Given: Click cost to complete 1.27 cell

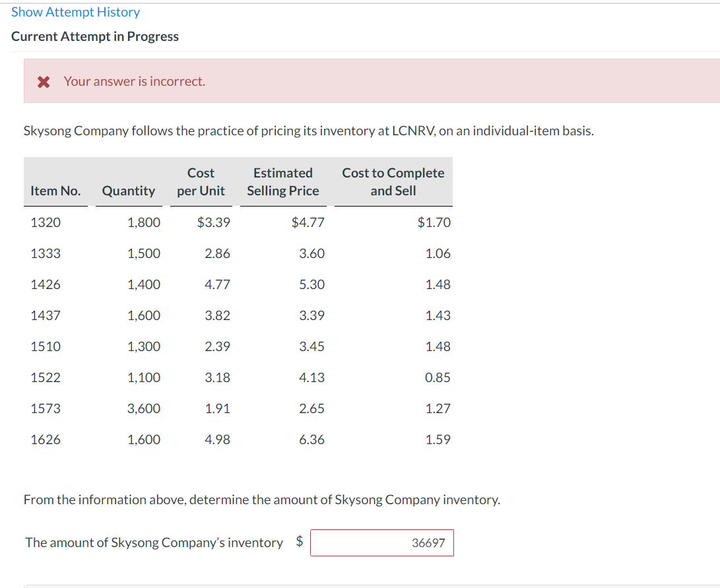Looking at the screenshot, I should click(x=438, y=408).
